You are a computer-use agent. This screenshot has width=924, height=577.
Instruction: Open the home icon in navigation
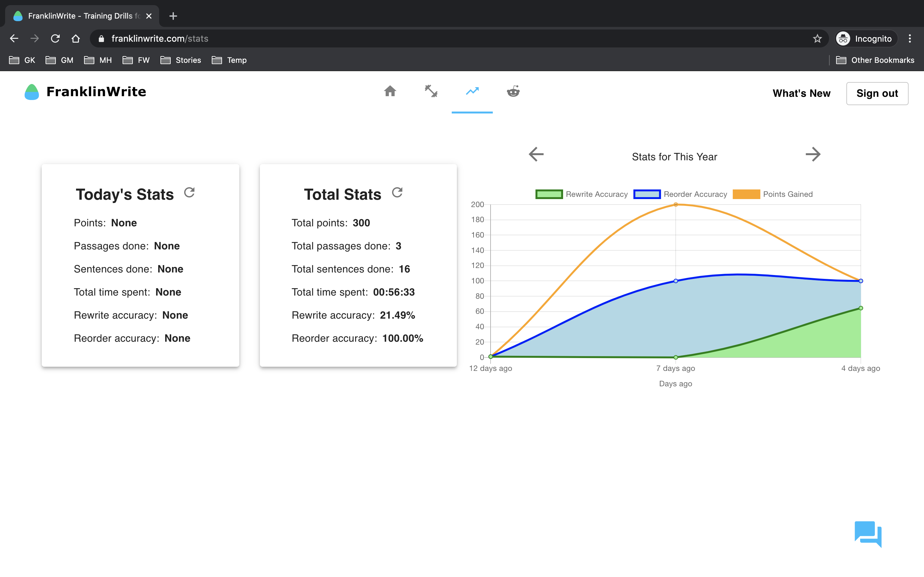[x=390, y=92]
